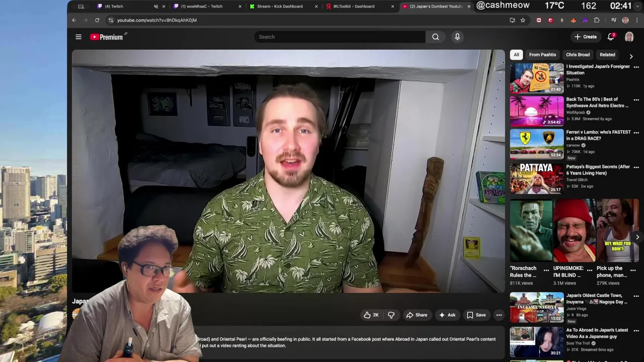The image size is (644, 362).
Task: Open 'Pick up the phone, man' short
Action: click(617, 231)
